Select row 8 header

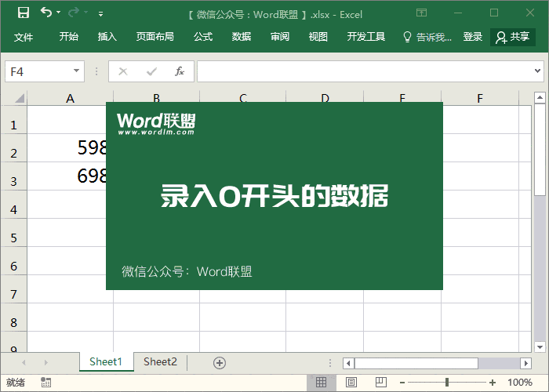[x=13, y=318]
